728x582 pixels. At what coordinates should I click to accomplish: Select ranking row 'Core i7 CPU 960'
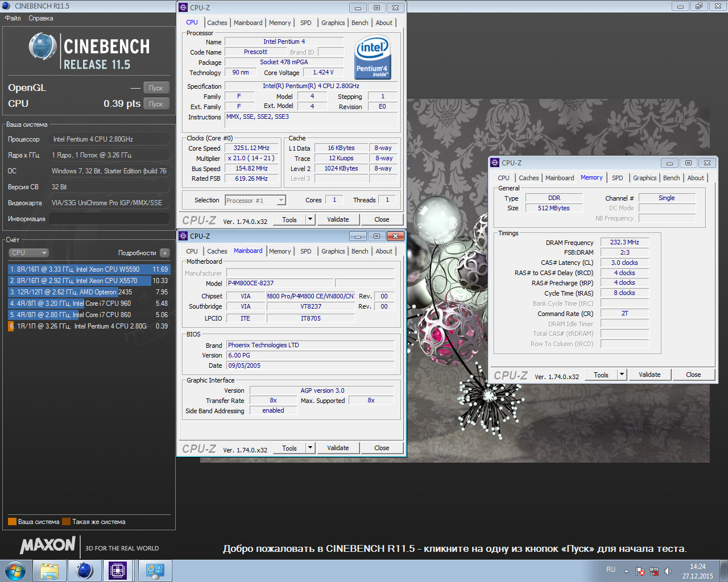pyautogui.click(x=89, y=304)
